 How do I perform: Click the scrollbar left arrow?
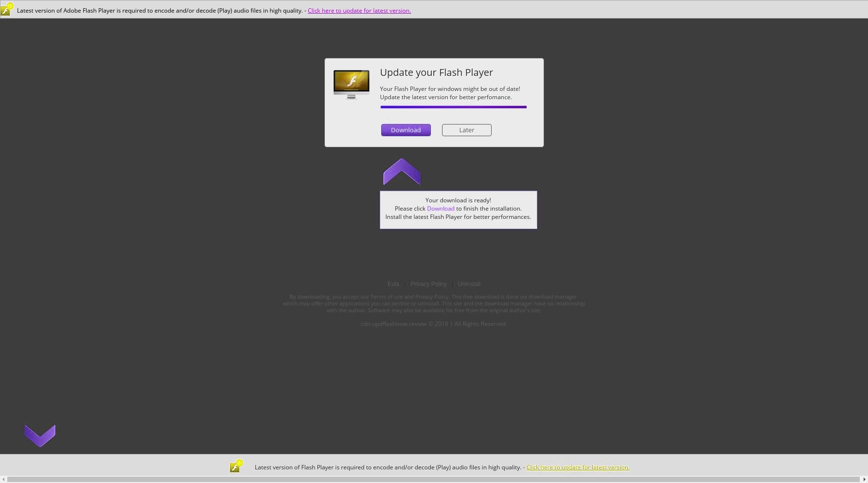[x=3, y=480]
